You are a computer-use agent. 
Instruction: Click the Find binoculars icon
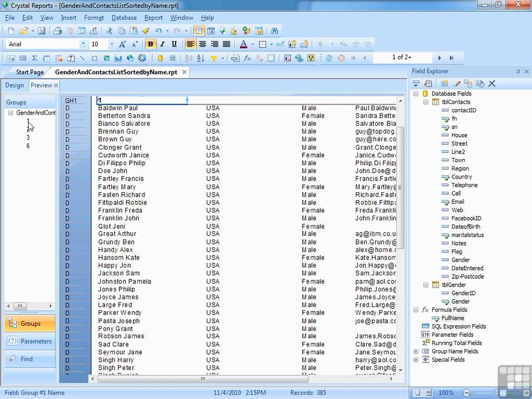pyautogui.click(x=274, y=31)
